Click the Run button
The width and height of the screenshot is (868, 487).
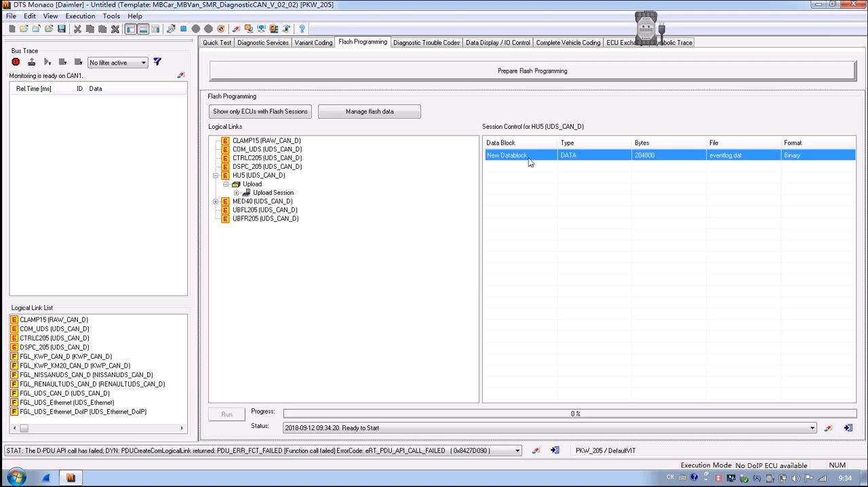point(226,414)
